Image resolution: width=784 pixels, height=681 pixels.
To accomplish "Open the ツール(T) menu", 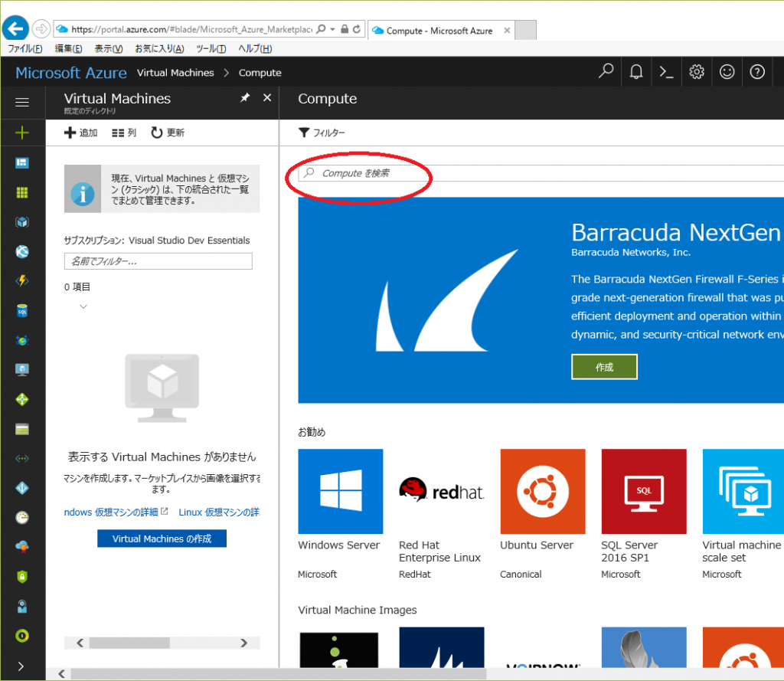I will coord(211,48).
